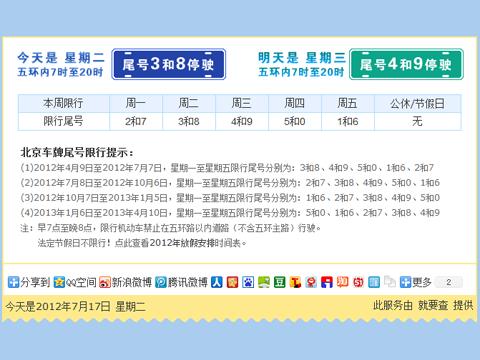Click the 2和7 table cell
Viewport: 480px width, 360px height.
(136, 121)
